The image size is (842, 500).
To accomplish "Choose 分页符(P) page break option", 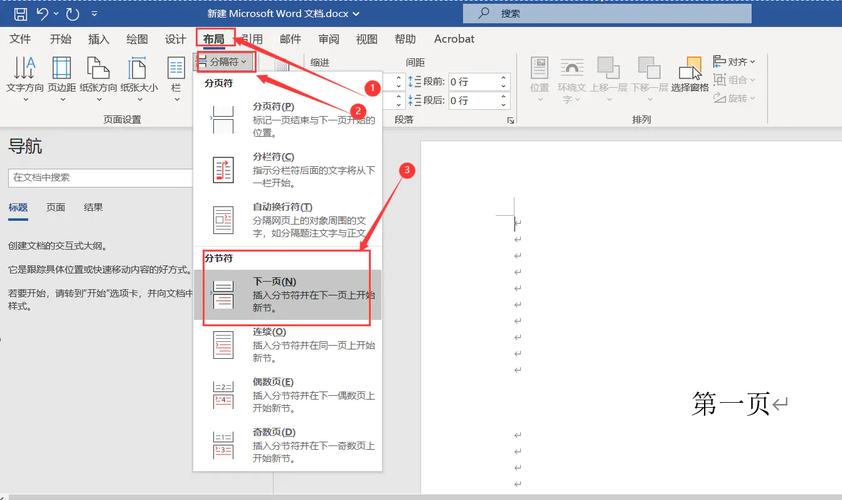I will [x=287, y=119].
